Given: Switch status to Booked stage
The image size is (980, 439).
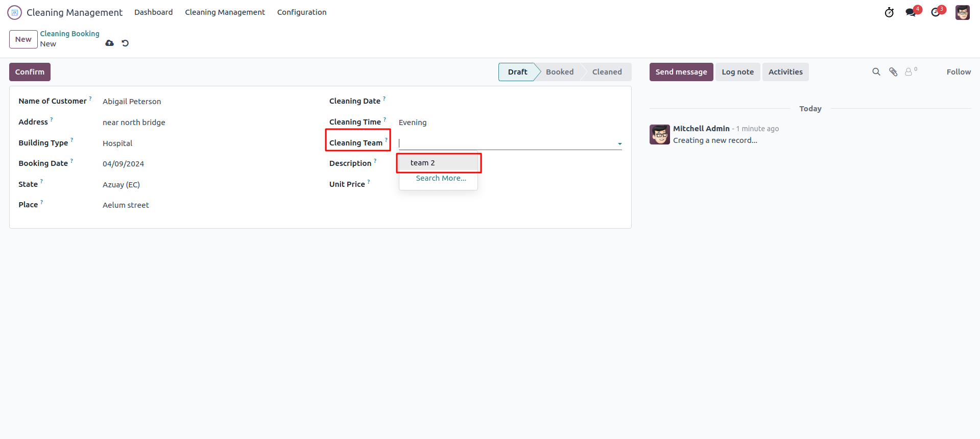Looking at the screenshot, I should (x=560, y=72).
